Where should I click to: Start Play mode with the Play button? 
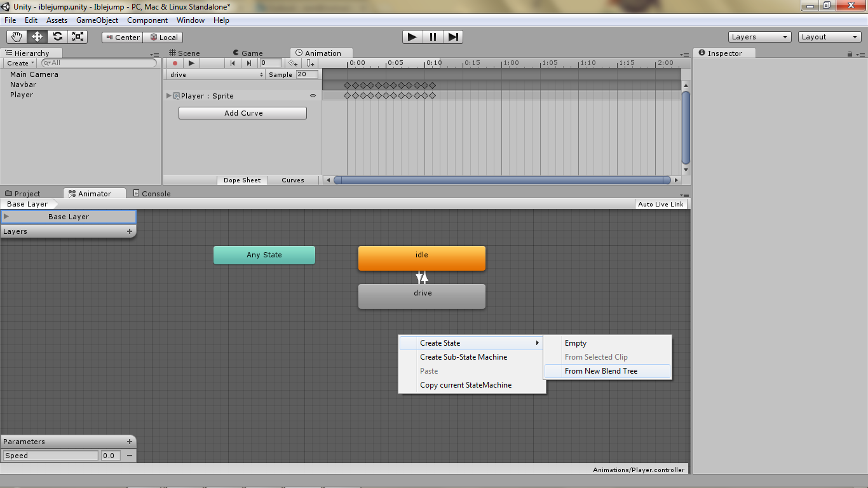click(412, 37)
